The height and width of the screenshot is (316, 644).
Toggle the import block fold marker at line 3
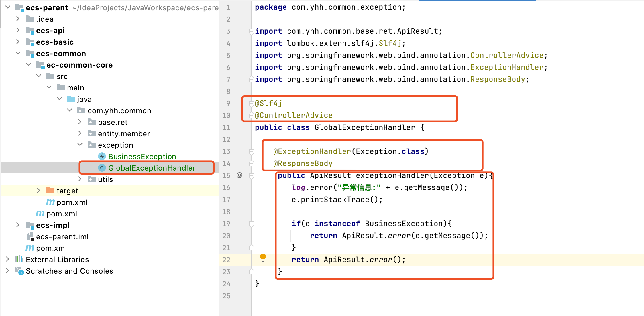pos(251,31)
